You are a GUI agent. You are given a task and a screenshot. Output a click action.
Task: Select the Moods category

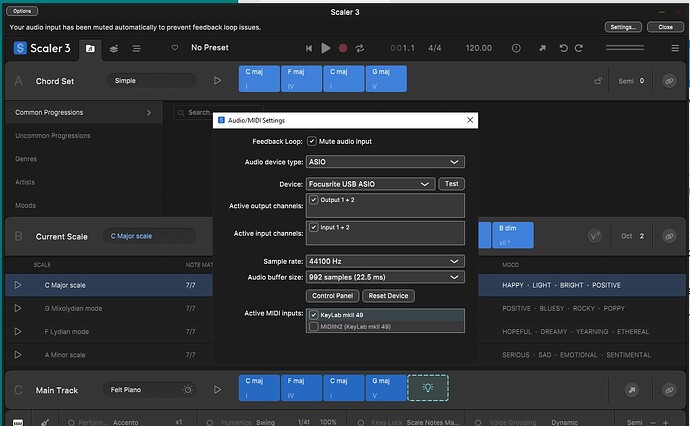tap(84, 206)
